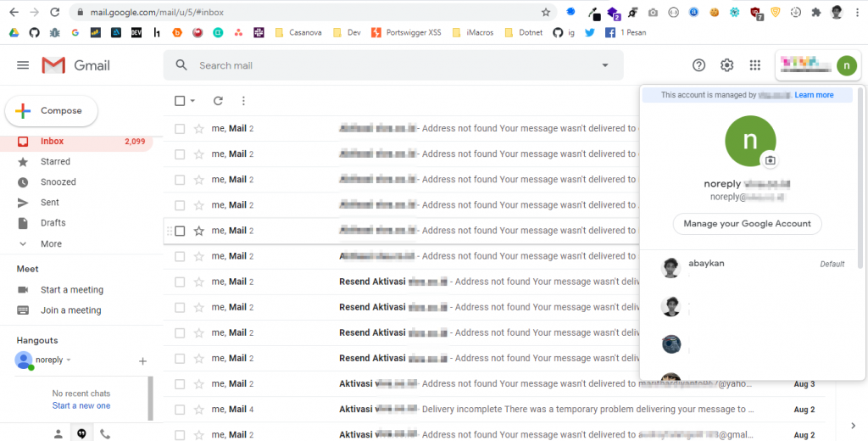Open the Sent folder

(50, 203)
